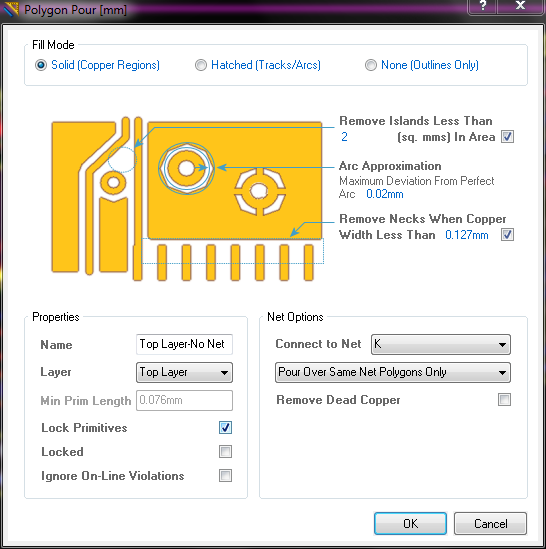
Task: Click the Name field Top Layer-No Net
Action: (x=184, y=345)
